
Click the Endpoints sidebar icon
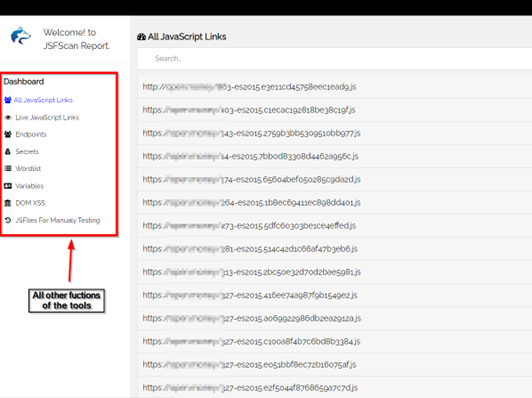pyautogui.click(x=8, y=134)
